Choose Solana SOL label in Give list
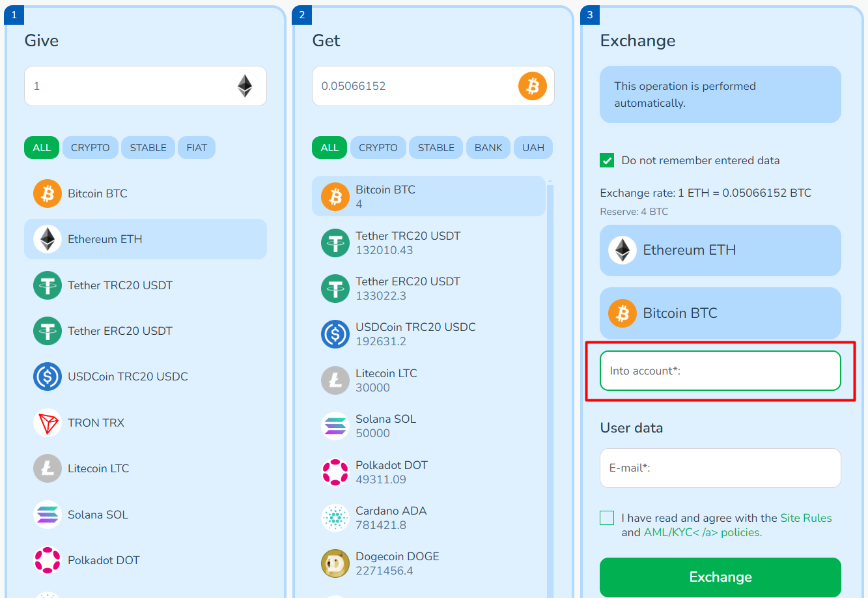Image resolution: width=868 pixels, height=598 pixels. coord(98,515)
